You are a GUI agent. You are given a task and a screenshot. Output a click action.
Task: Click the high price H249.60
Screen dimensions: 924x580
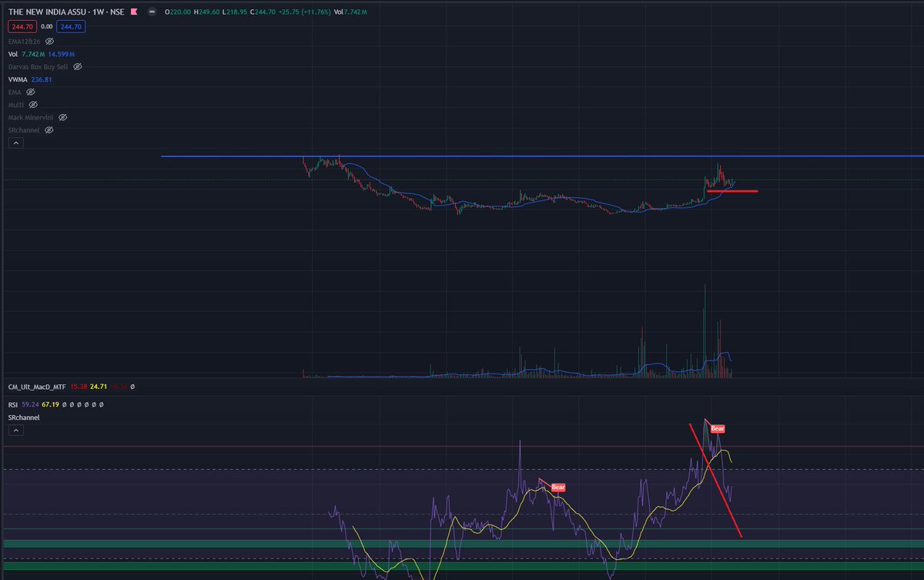point(206,12)
